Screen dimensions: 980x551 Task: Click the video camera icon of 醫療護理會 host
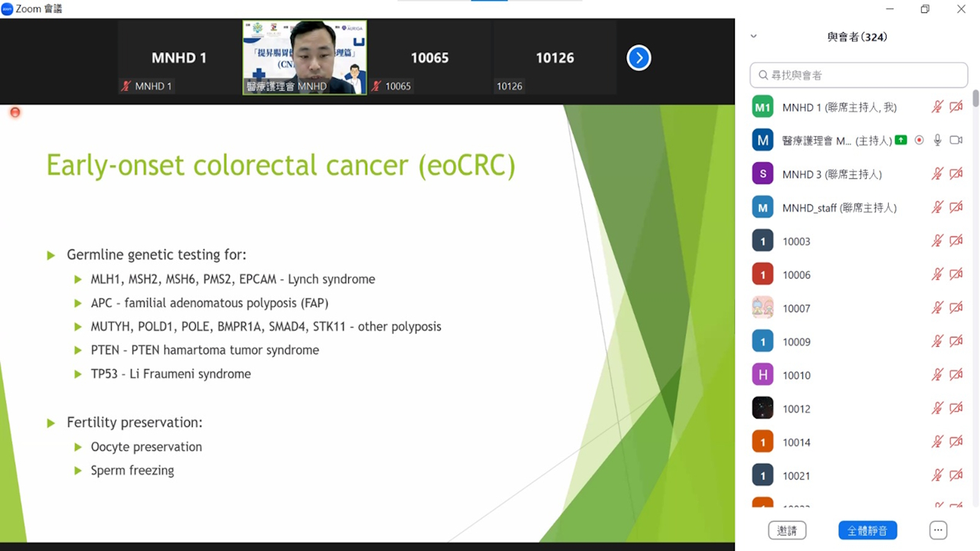(x=956, y=140)
